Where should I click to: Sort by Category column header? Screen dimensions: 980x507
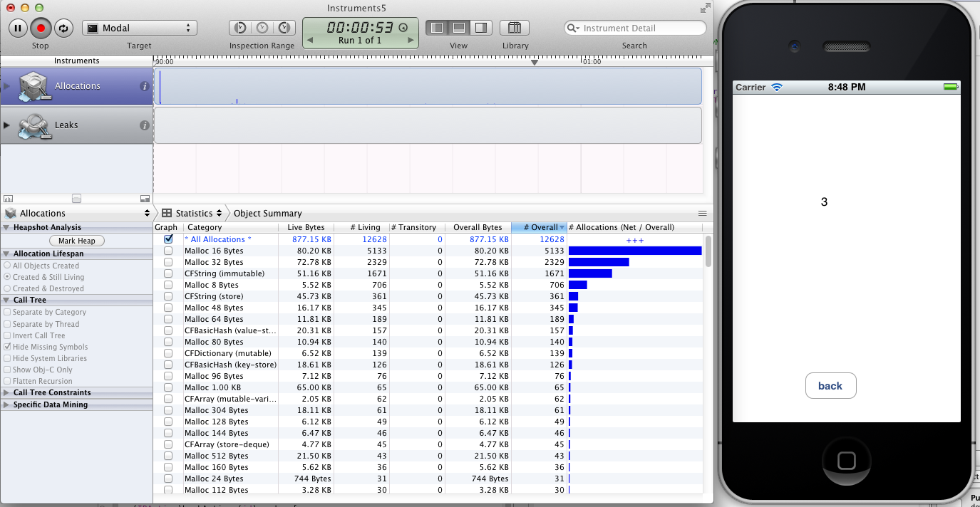click(230, 227)
